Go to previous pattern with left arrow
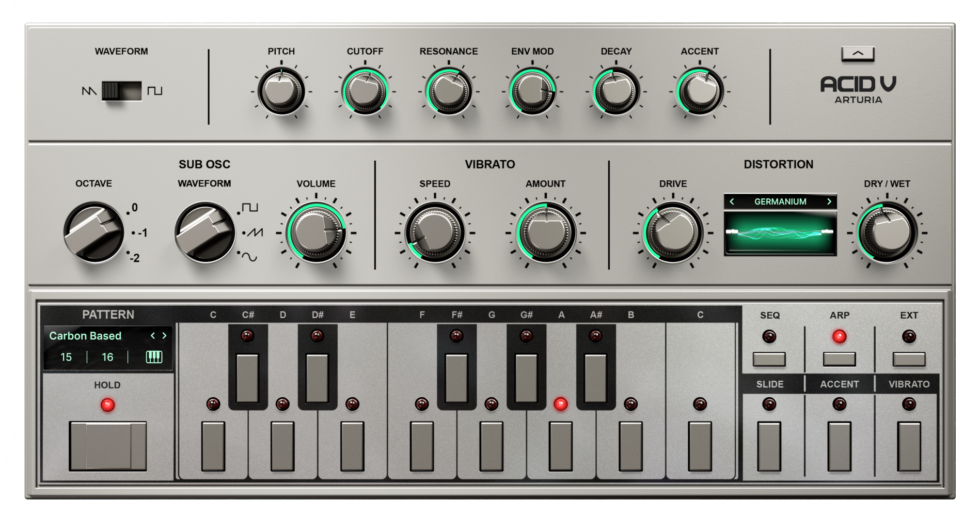Image resolution: width=980 pixels, height=529 pixels. coord(153,336)
